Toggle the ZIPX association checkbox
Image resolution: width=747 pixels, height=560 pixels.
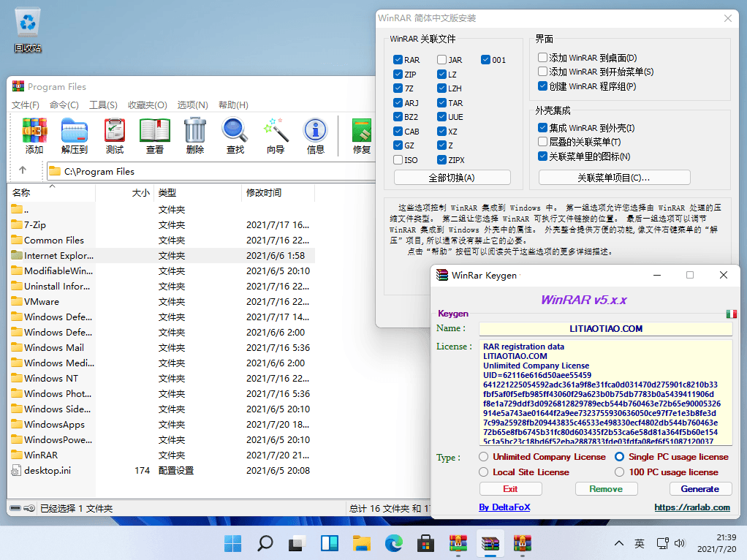click(x=441, y=159)
